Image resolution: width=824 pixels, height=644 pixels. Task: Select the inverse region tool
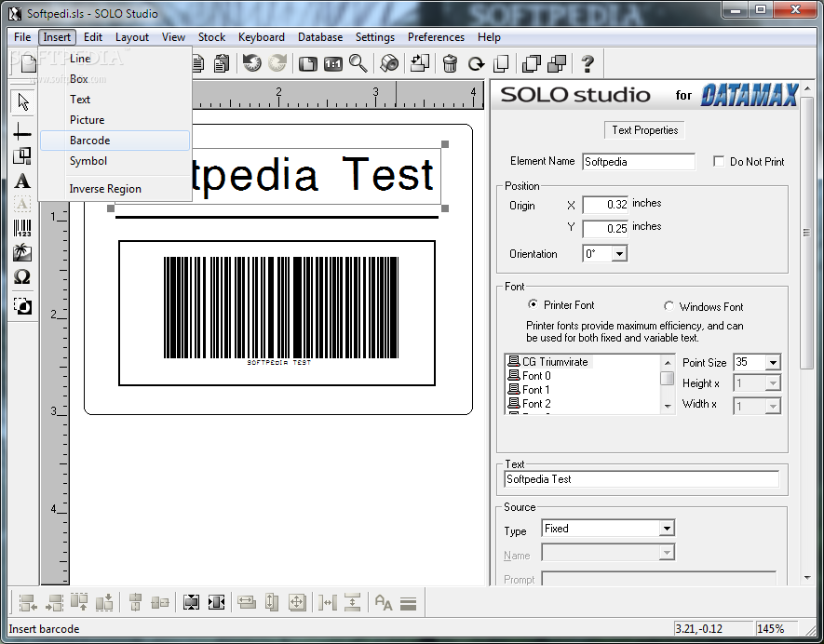22,306
